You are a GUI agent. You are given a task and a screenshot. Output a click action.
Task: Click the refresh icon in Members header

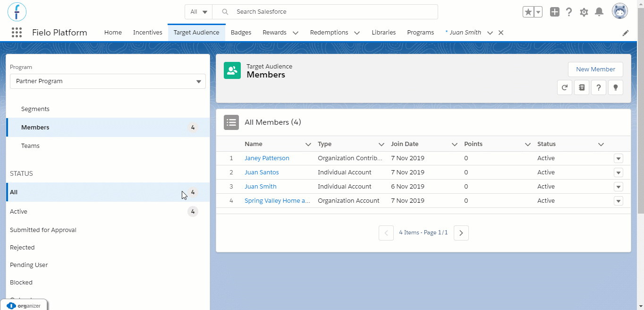tap(565, 87)
